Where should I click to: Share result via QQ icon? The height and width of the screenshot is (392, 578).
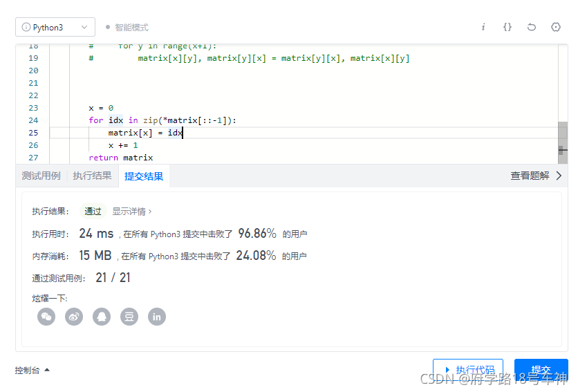102,317
